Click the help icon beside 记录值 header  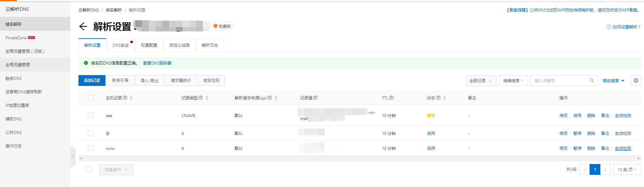(315, 98)
